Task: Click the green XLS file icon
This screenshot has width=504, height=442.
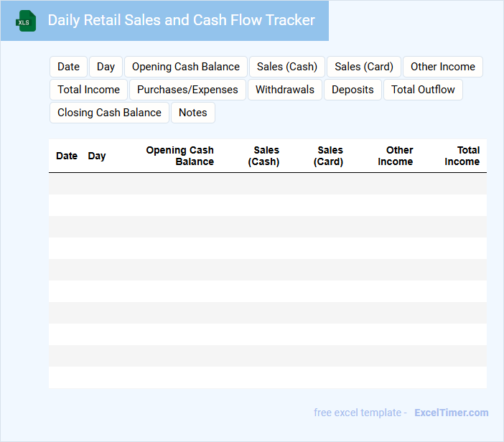Action: click(26, 21)
